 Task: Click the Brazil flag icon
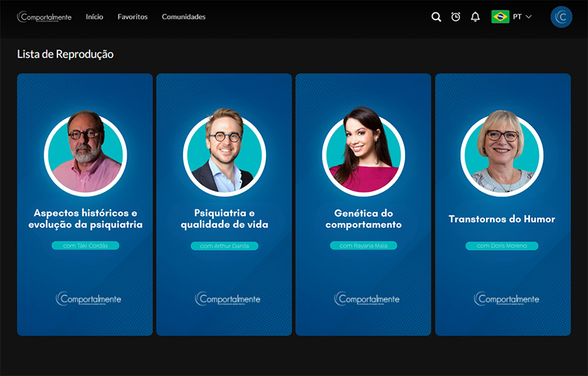pyautogui.click(x=500, y=17)
